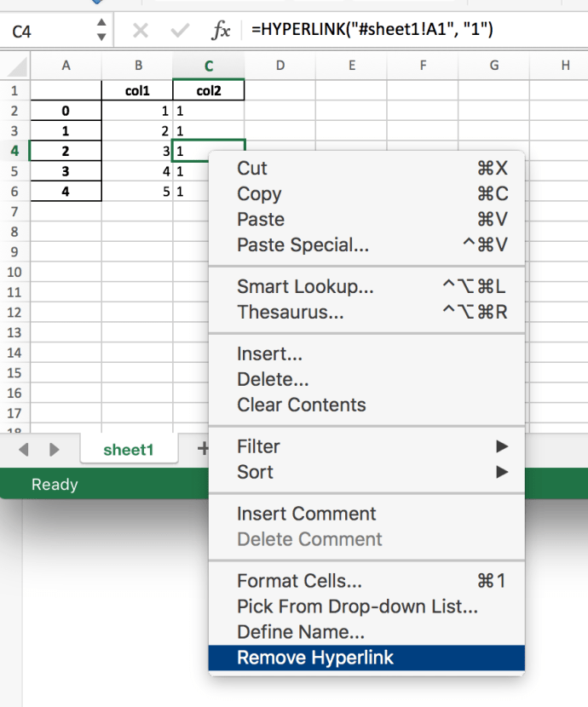Viewport: 588px width, 707px height.
Task: Click the fx insert function icon
Action: coord(221,32)
